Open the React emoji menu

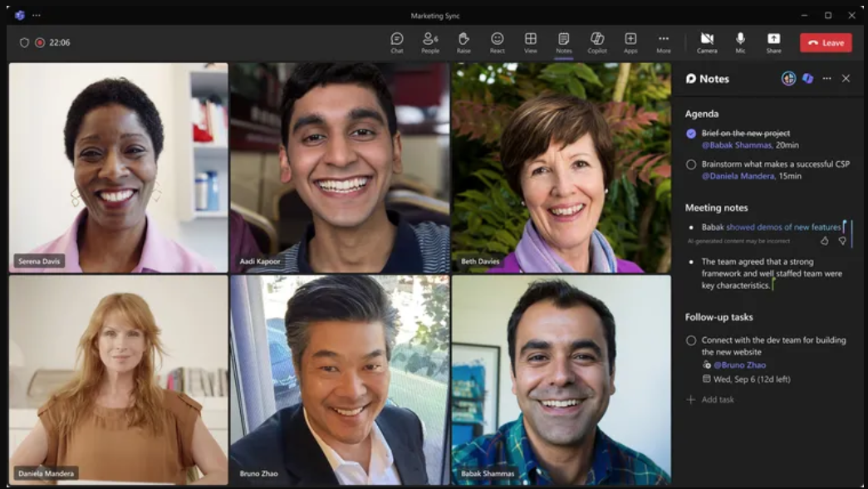point(497,42)
